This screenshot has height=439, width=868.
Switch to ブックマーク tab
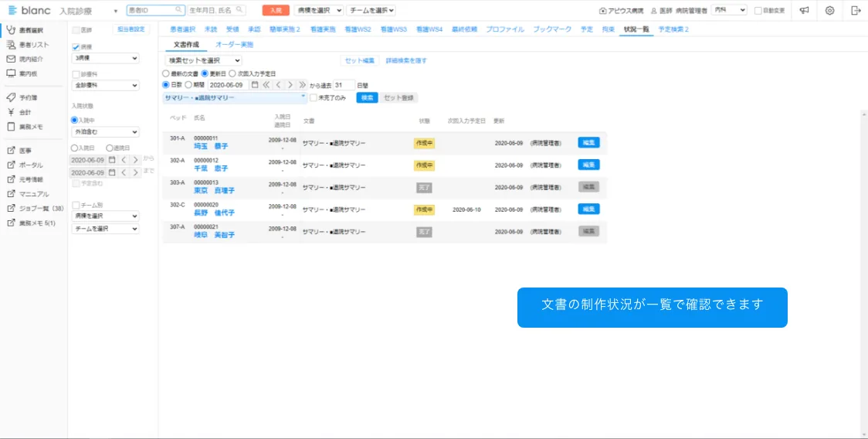(x=552, y=29)
